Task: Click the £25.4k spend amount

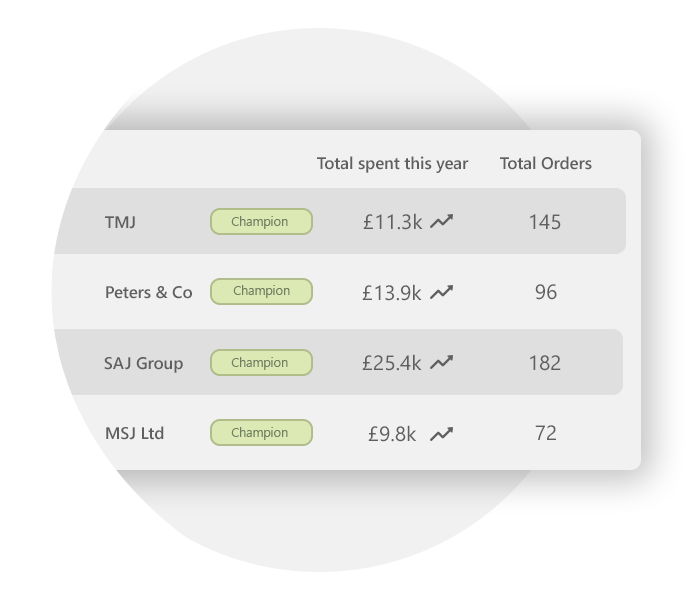Action: [x=391, y=363]
